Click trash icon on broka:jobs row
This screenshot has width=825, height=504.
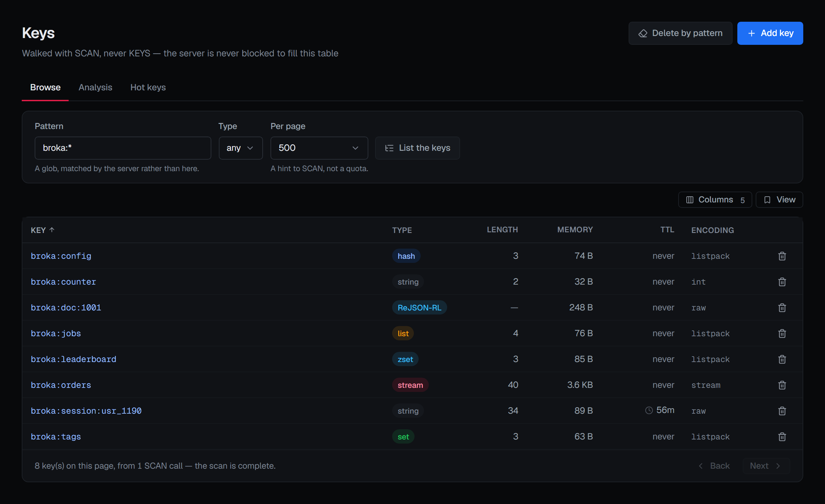point(782,333)
